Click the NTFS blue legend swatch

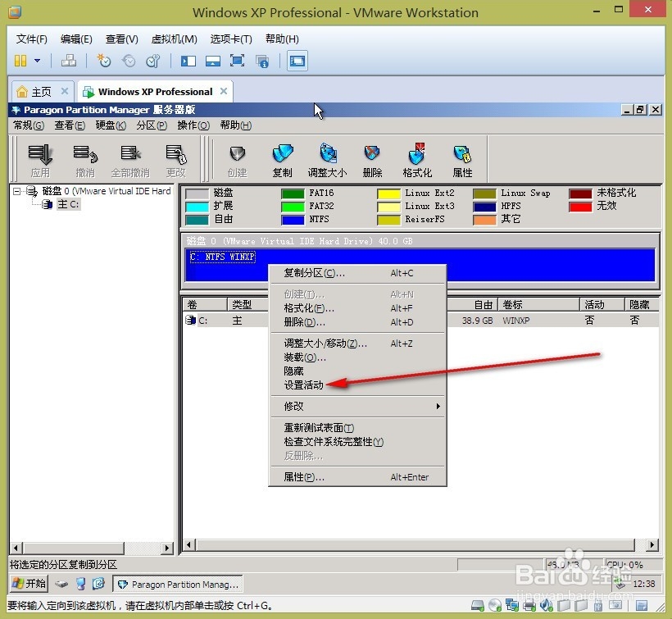point(293,220)
